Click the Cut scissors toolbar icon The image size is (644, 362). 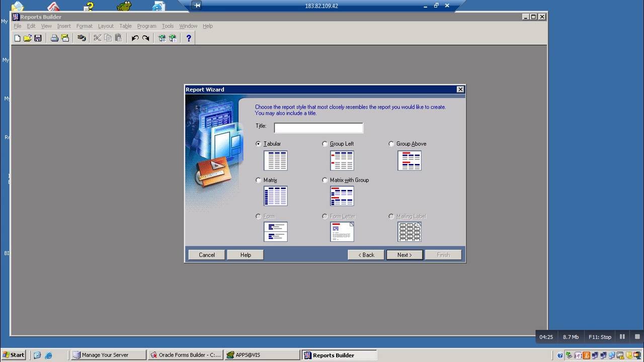pos(98,38)
